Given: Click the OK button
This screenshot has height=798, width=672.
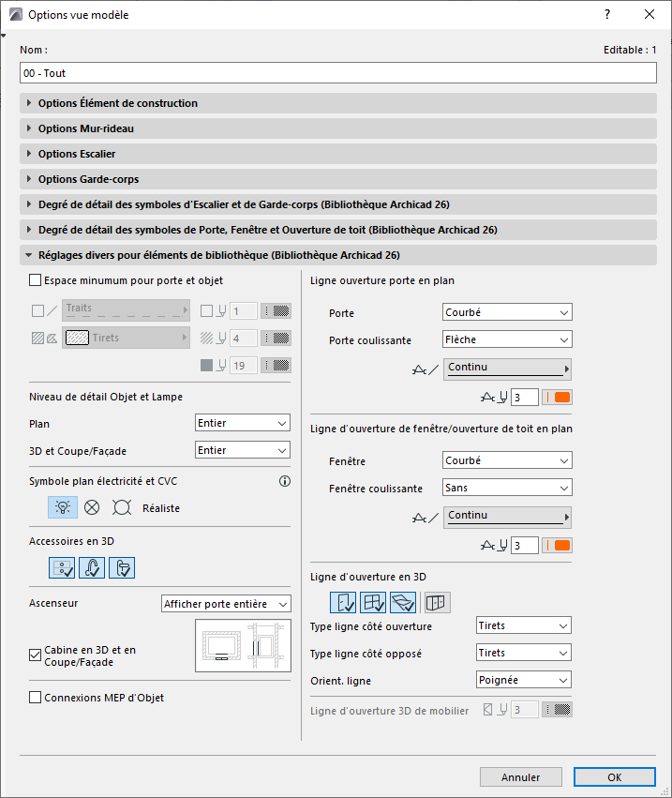Looking at the screenshot, I should [x=615, y=777].
